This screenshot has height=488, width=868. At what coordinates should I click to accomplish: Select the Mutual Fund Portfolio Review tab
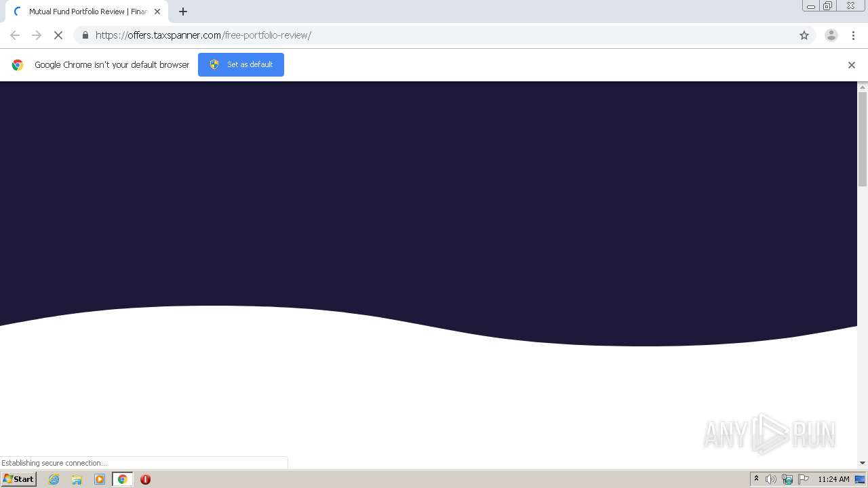pyautogui.click(x=87, y=12)
